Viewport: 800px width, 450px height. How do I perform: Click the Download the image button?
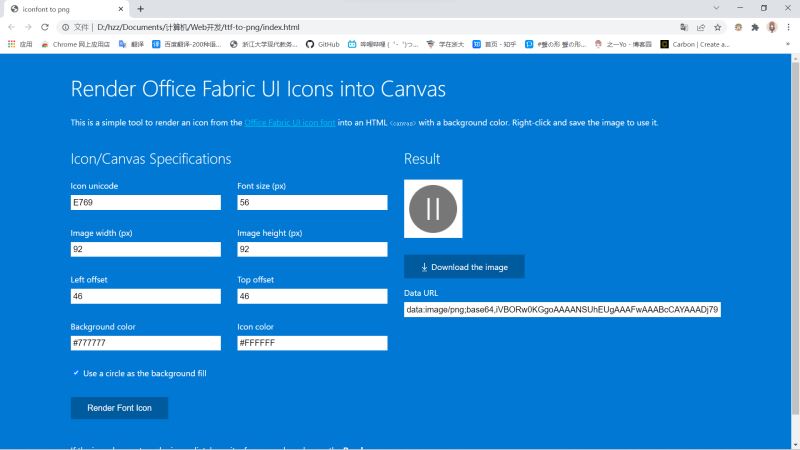pyautogui.click(x=464, y=267)
